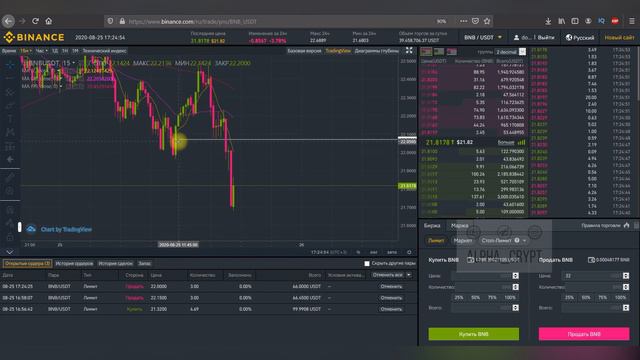Open the 15m interval dropdown
640x360 pixels.
(26, 51)
